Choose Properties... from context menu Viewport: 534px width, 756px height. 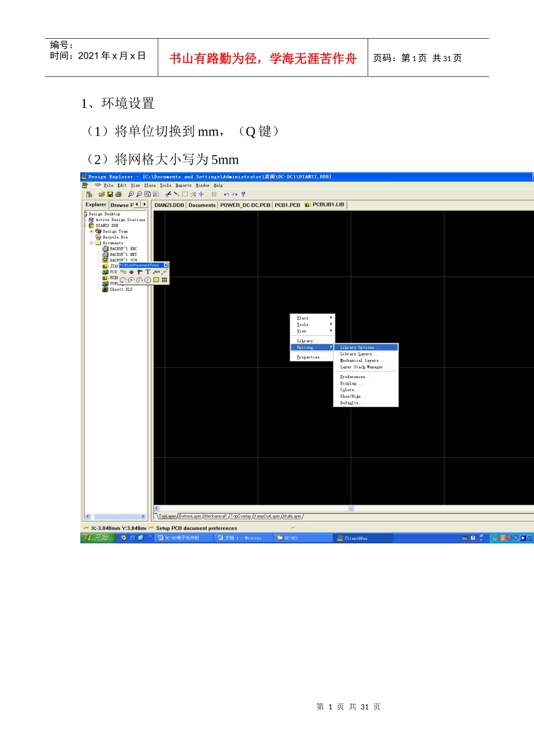pos(313,357)
